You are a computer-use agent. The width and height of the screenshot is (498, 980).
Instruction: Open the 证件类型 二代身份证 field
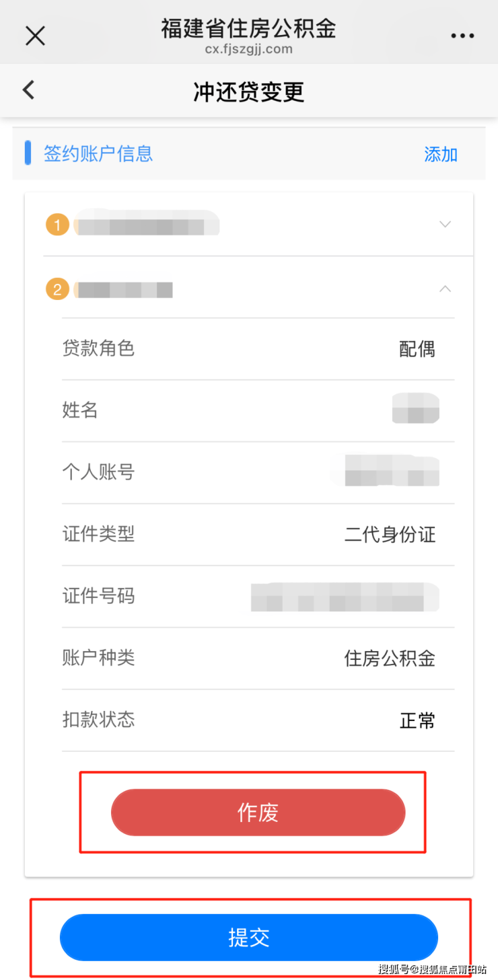pos(390,535)
